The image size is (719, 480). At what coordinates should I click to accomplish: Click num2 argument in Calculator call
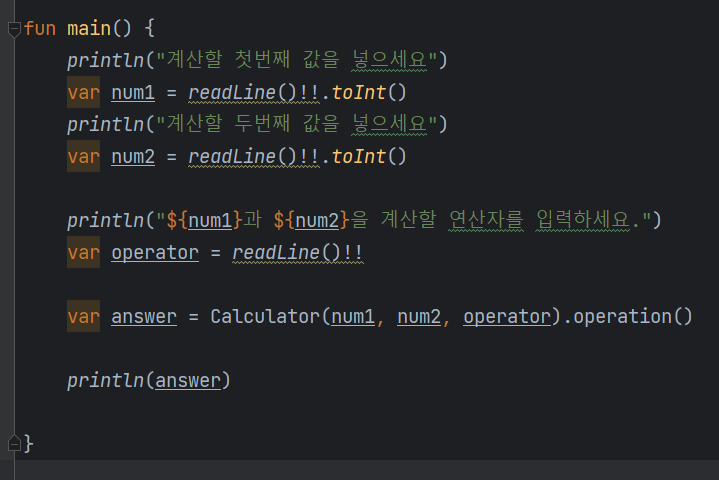[x=419, y=316]
